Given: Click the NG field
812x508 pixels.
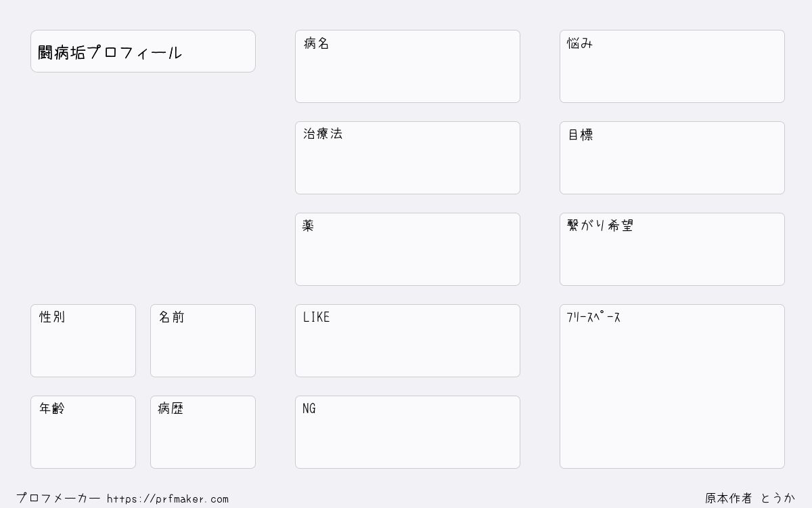Looking at the screenshot, I should tap(407, 432).
